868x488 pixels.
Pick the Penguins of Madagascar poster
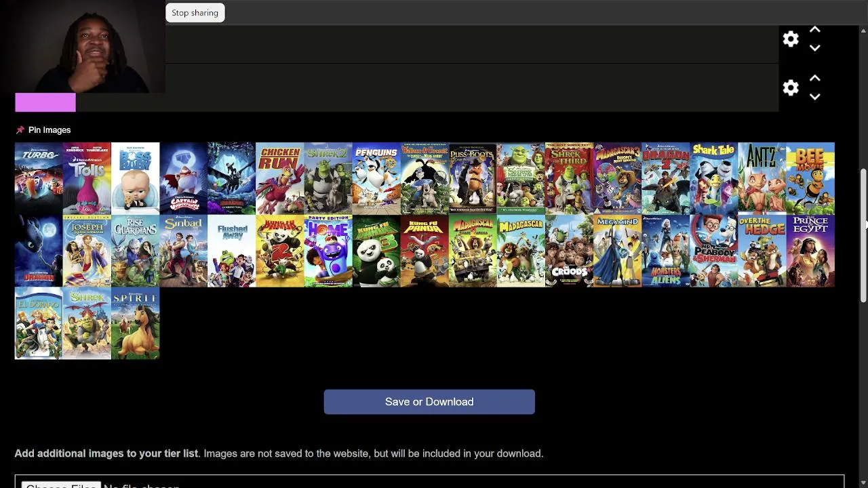click(x=376, y=178)
